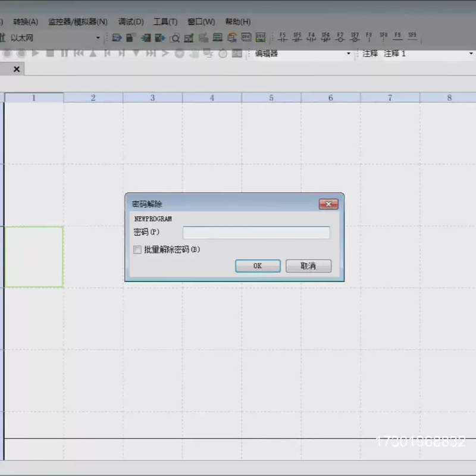This screenshot has width=476, height=476.
Task: Open the 调试(D) menu
Action: tap(131, 22)
